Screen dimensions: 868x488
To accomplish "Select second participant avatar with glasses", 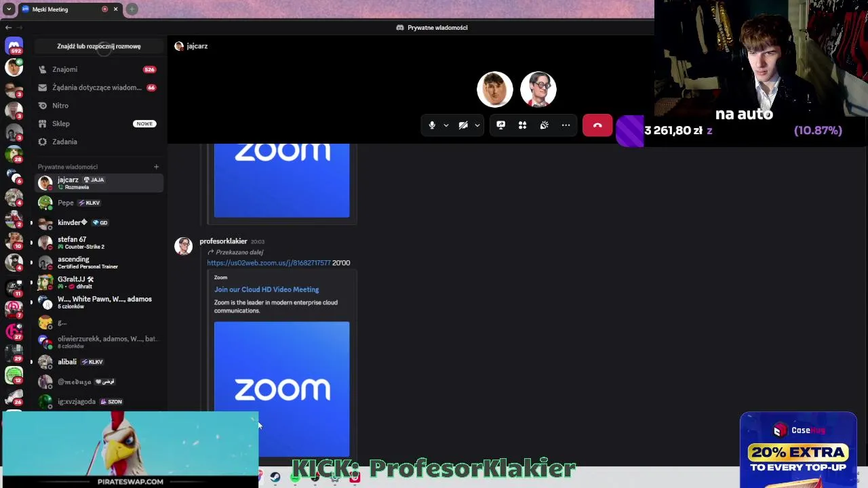I will [x=538, y=89].
